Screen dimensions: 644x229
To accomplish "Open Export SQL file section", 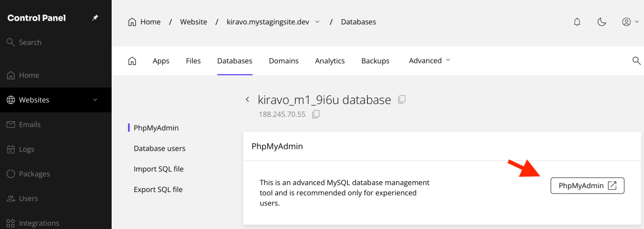I will point(158,189).
